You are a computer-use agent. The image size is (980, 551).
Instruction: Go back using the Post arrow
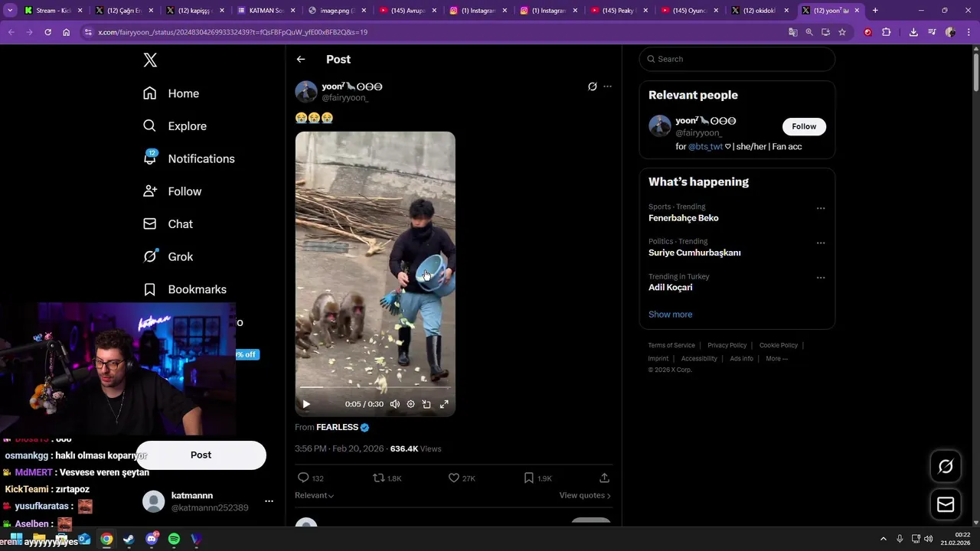coord(301,59)
